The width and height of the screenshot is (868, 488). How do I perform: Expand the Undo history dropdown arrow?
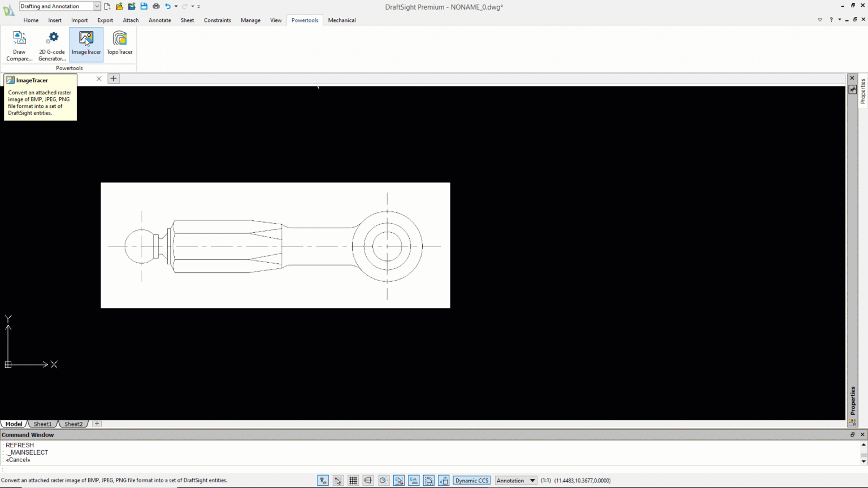[x=176, y=6]
